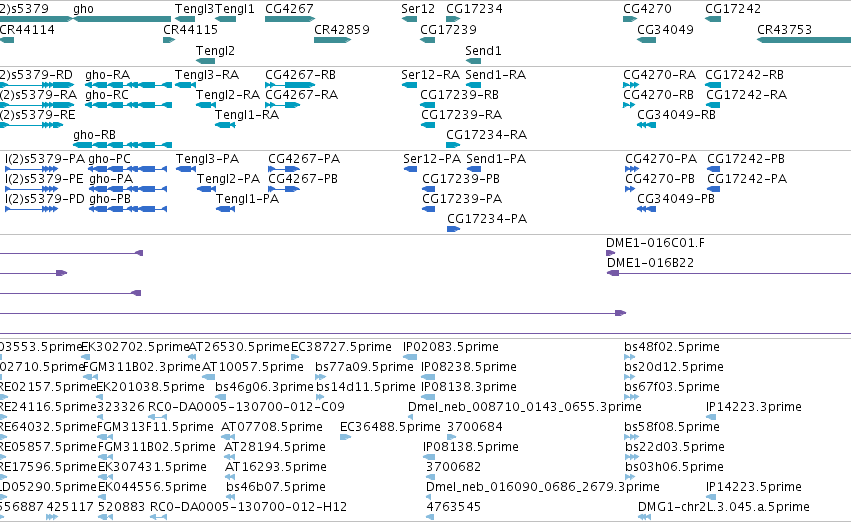Select the EC36488.5prime EST label
Viewport: 851px width, 522px height.
point(390,426)
